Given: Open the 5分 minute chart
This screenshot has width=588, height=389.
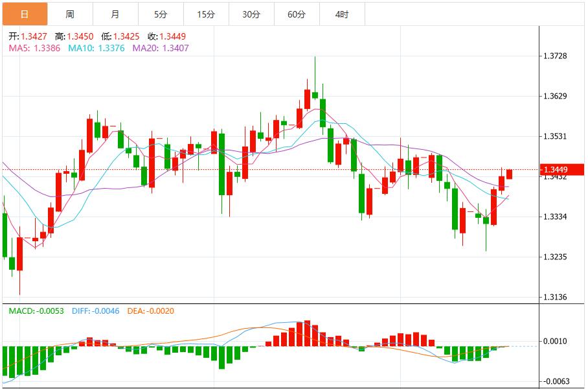Looking at the screenshot, I should tap(160, 12).
